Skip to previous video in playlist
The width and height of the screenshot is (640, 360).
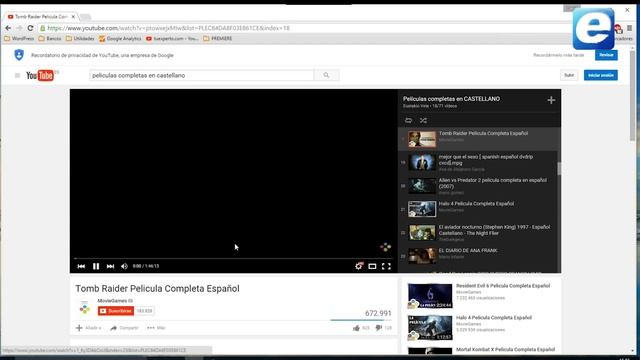tap(81, 266)
